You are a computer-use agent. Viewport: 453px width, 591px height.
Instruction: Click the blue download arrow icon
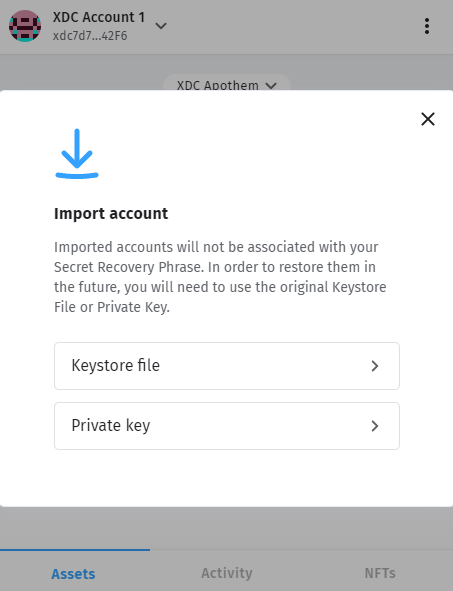pyautogui.click(x=77, y=153)
